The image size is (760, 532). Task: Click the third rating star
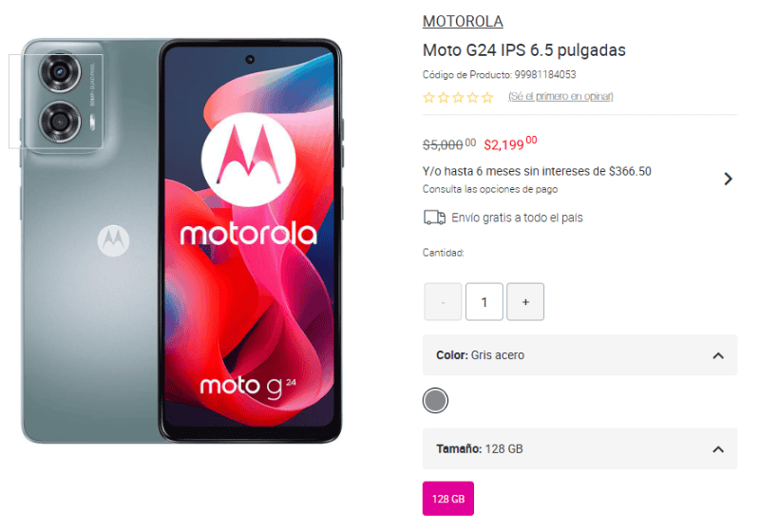point(458,98)
